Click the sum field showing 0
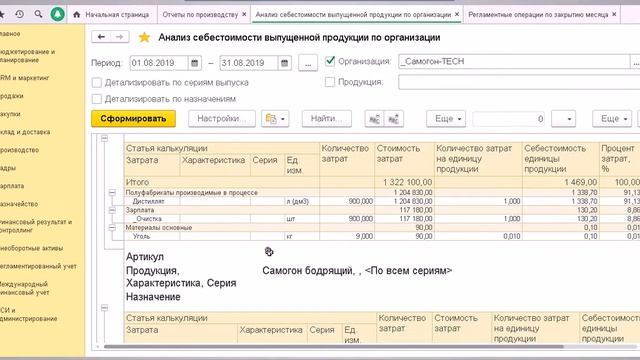Viewport: 640px width, 360px height. click(508, 119)
